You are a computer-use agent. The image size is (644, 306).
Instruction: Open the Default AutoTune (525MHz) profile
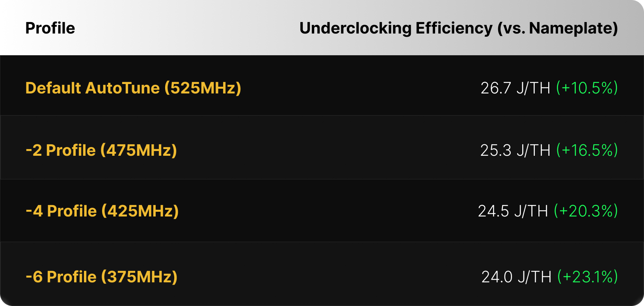point(133,88)
